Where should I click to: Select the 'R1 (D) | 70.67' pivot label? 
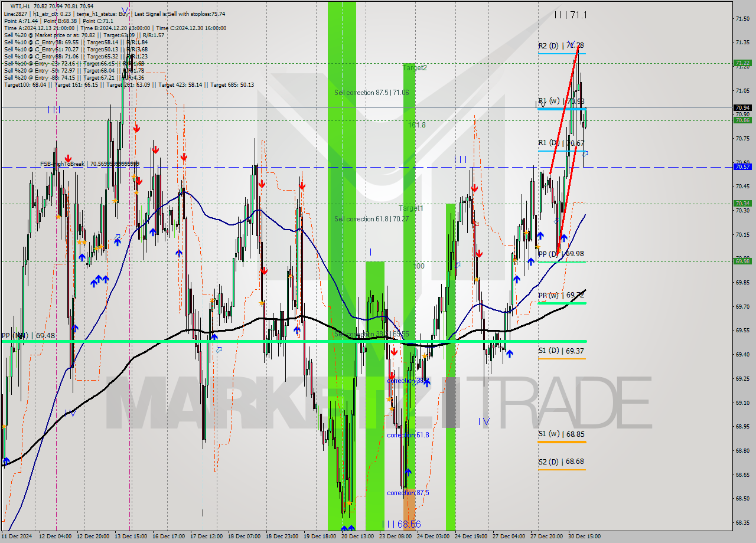(561, 143)
